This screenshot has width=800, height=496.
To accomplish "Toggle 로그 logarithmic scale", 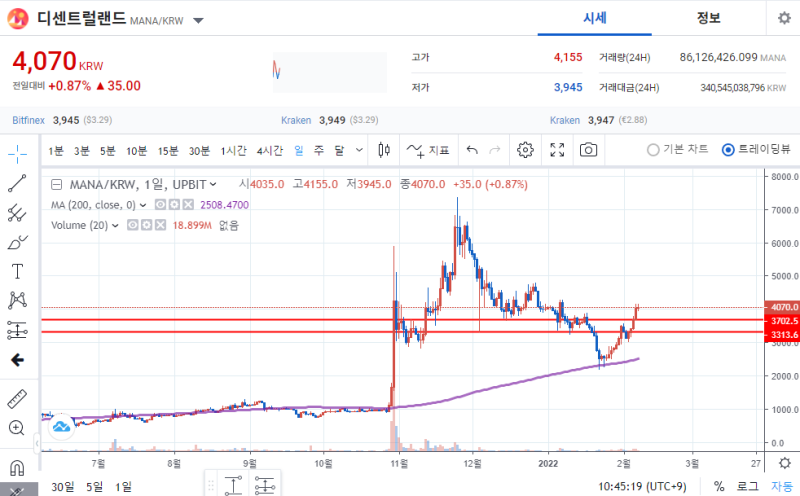I will point(747,486).
